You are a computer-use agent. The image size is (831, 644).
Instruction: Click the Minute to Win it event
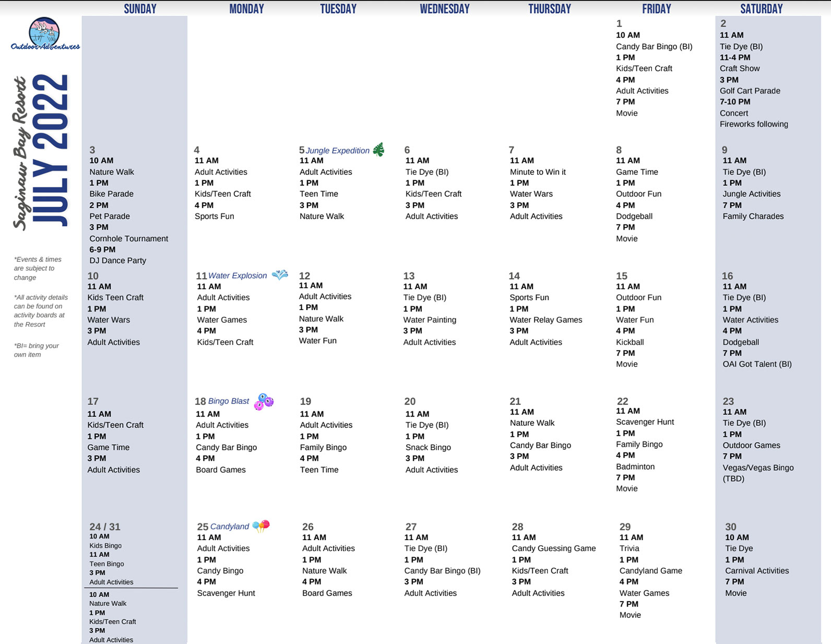[x=538, y=172]
